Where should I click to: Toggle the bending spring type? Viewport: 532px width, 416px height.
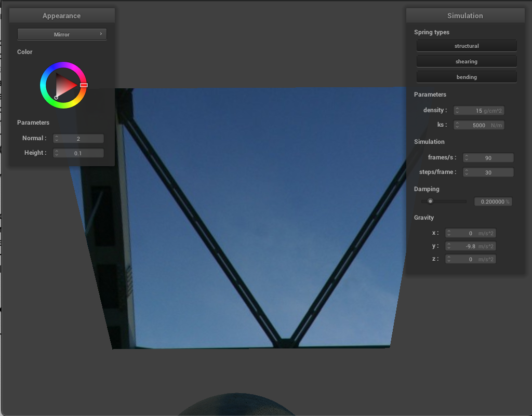pos(467,77)
